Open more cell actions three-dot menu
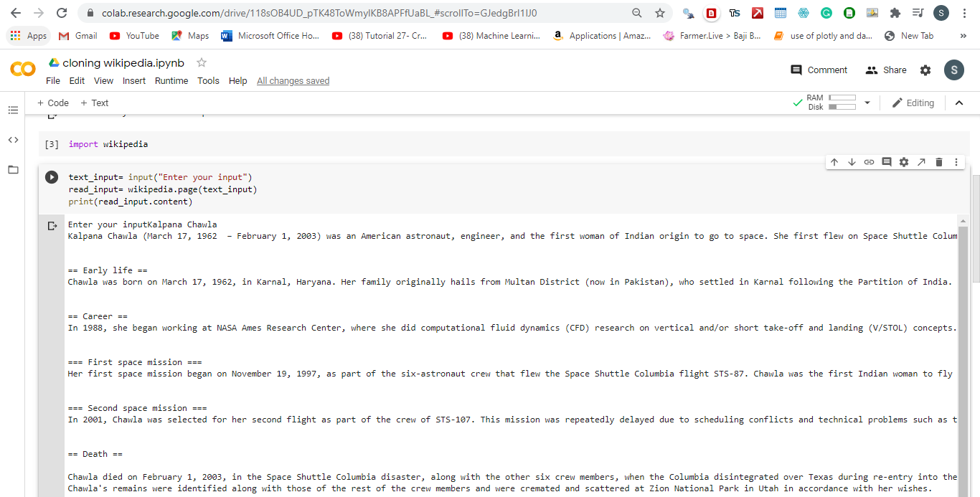The image size is (980, 497). (956, 162)
